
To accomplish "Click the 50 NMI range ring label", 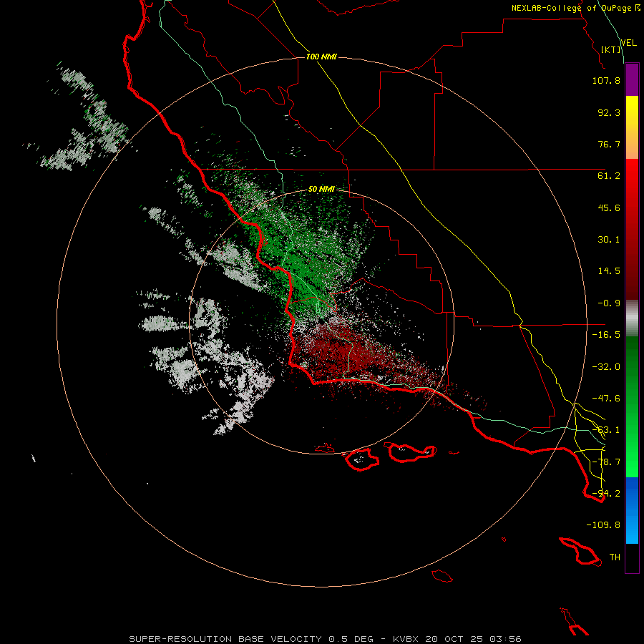I will (x=321, y=190).
